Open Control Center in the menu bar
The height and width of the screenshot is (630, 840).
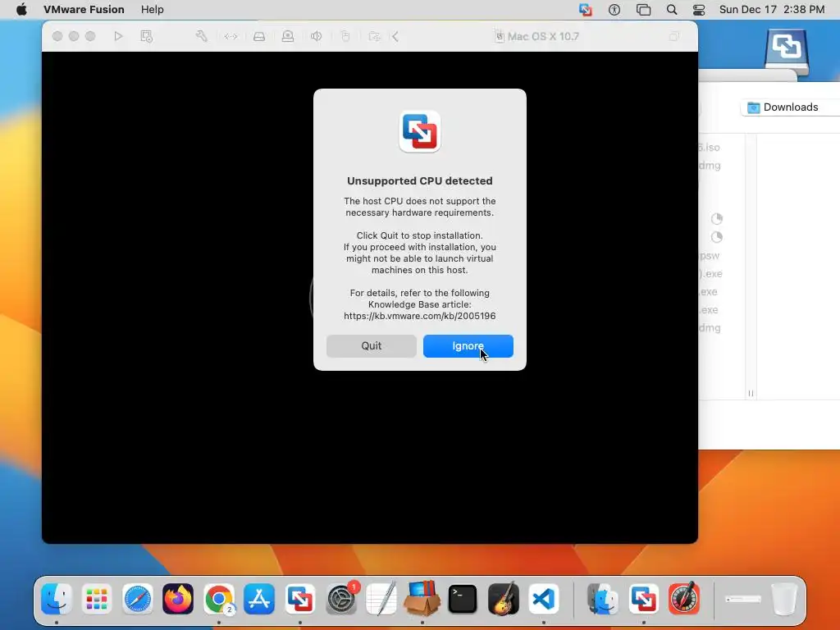pyautogui.click(x=699, y=10)
